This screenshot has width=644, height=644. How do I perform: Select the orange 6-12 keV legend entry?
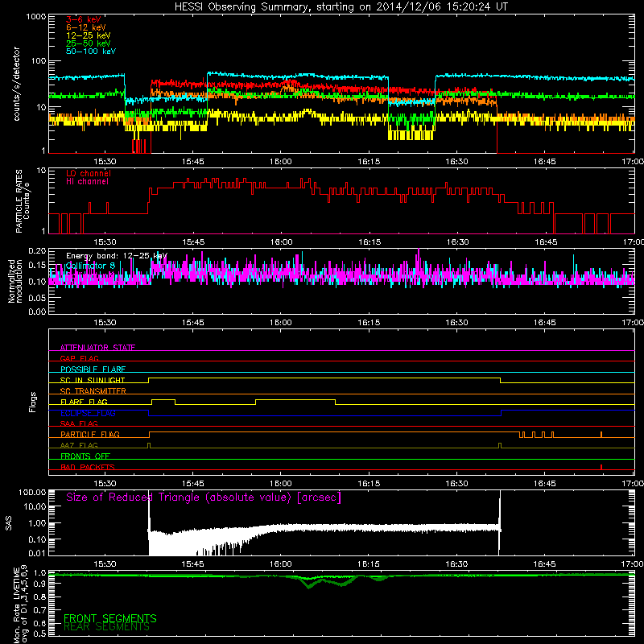click(x=86, y=27)
